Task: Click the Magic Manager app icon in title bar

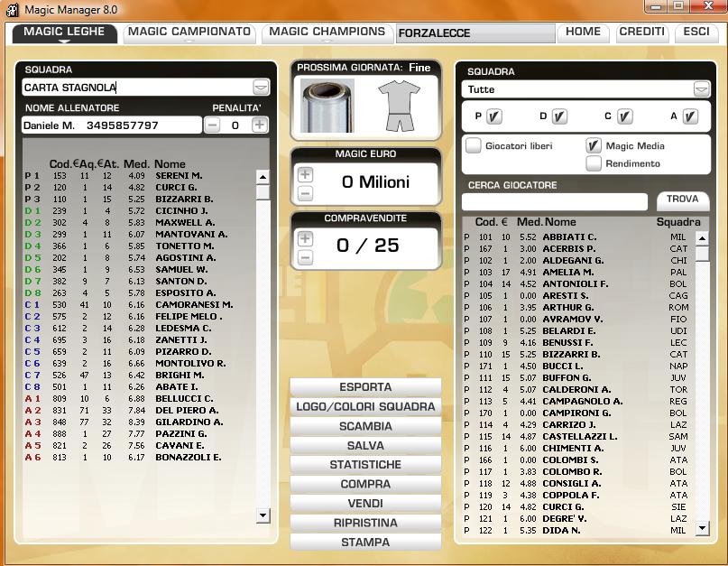Action: pos(12,9)
